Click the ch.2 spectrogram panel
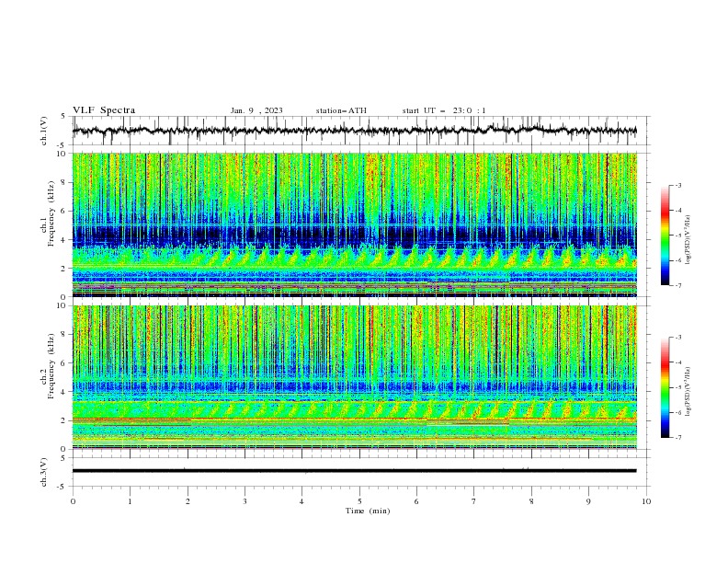This screenshot has height=563, width=728. coord(354,377)
